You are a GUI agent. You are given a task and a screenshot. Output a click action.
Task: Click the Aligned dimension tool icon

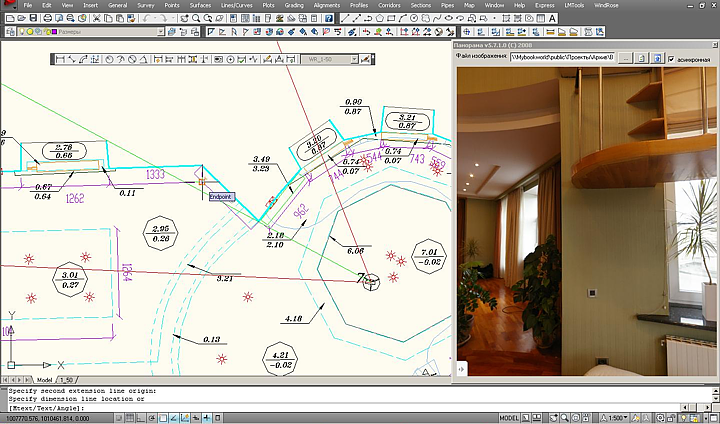tap(72, 59)
